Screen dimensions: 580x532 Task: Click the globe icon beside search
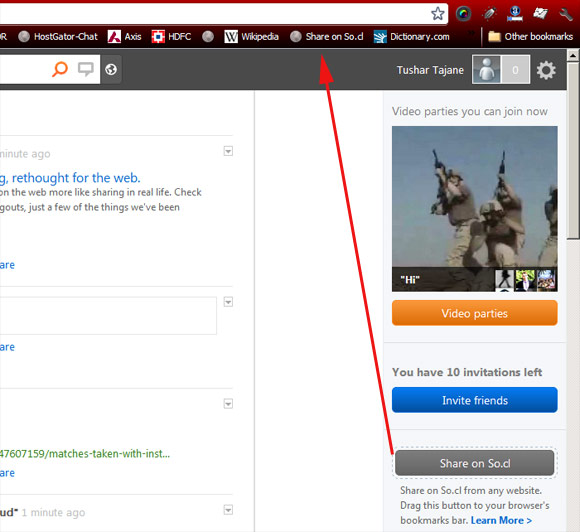point(111,70)
